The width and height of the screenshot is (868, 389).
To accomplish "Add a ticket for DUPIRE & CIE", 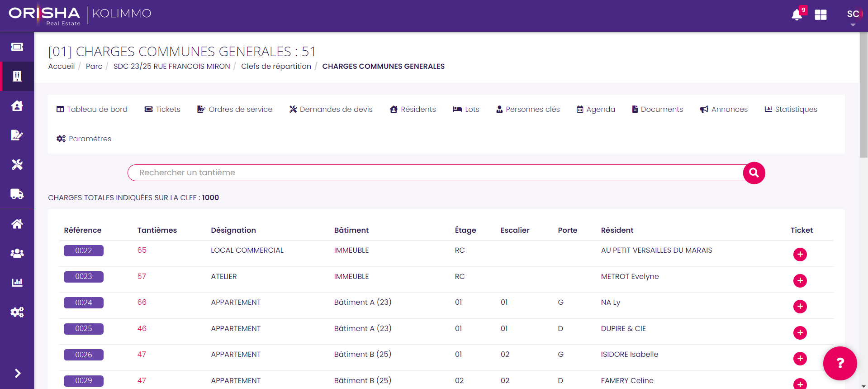I will tap(800, 333).
